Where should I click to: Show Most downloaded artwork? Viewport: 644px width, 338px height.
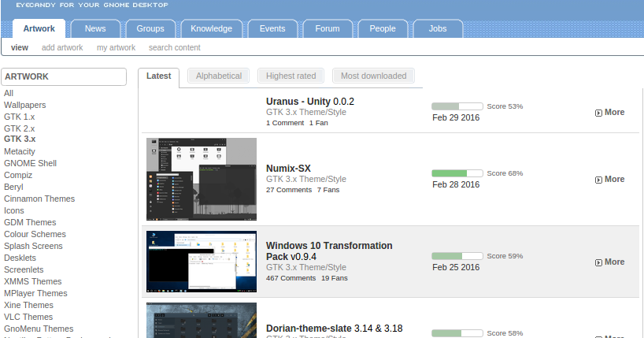tap(373, 76)
